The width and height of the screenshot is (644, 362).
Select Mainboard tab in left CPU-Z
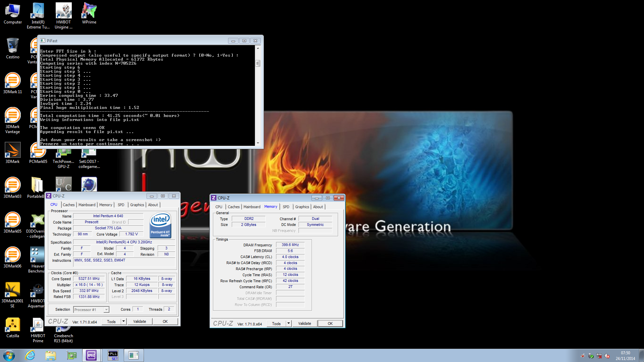coord(87,205)
